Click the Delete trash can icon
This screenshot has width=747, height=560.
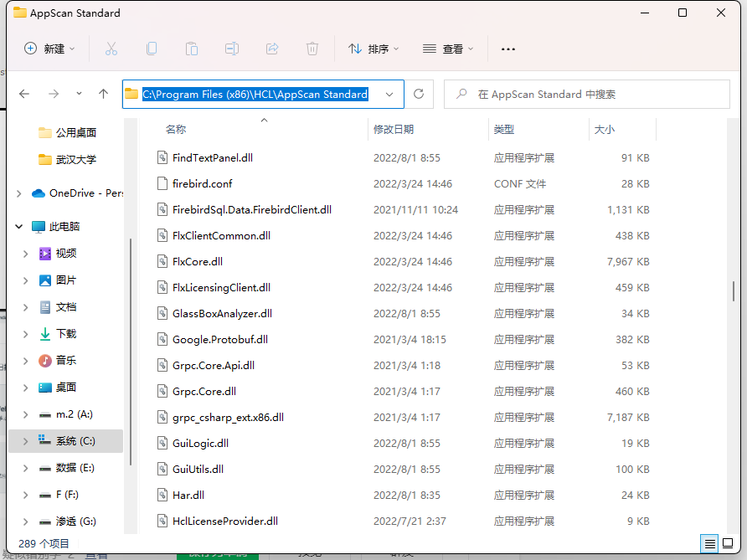[312, 49]
